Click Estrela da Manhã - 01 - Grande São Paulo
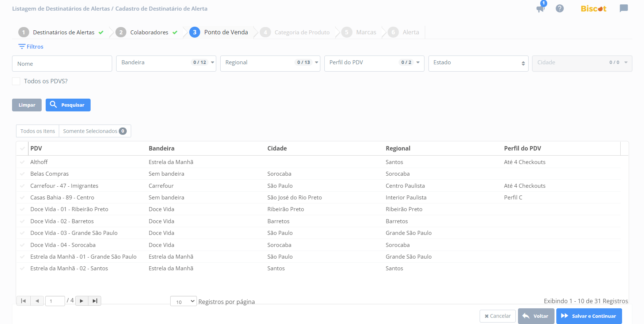Viewport: 644px width, 324px height. point(83,256)
